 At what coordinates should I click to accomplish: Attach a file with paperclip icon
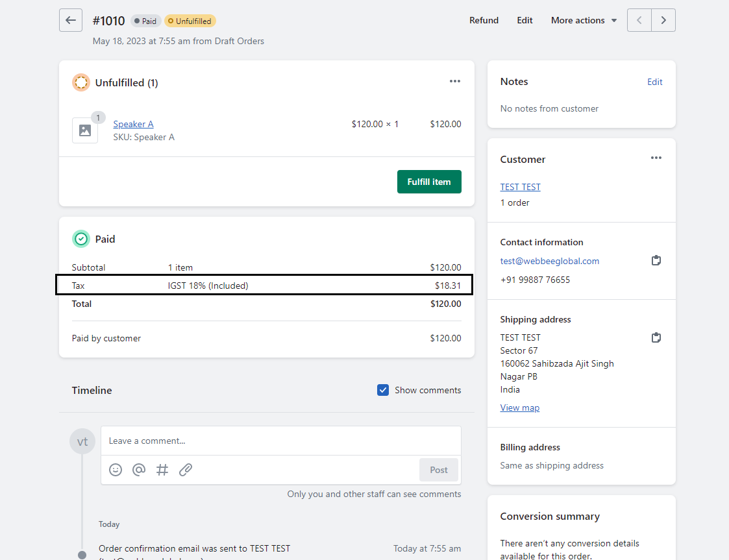click(x=186, y=470)
